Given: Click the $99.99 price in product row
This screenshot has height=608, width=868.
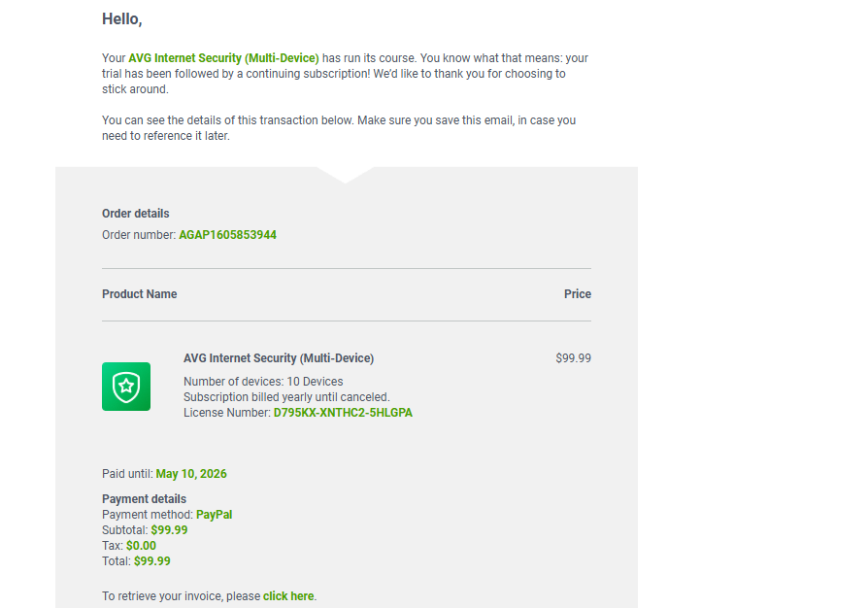Looking at the screenshot, I should (573, 358).
